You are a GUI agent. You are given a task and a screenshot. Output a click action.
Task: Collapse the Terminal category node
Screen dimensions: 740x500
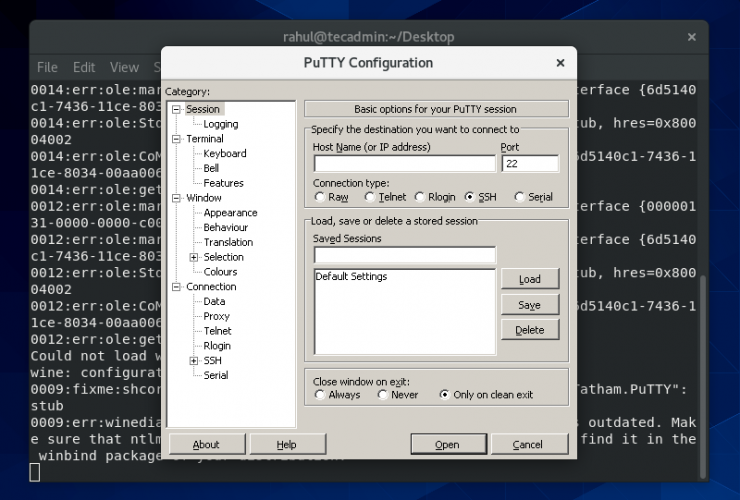[x=177, y=139]
